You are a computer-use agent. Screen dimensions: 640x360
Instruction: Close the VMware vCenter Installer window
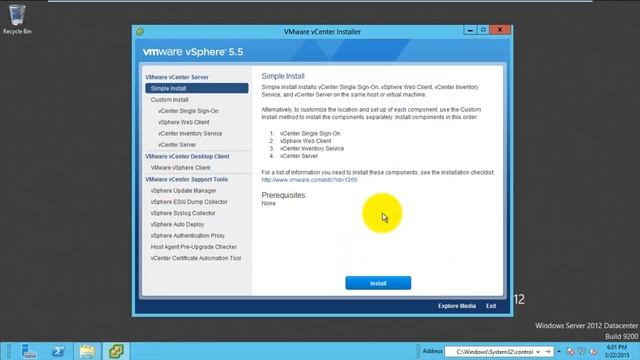[x=500, y=30]
